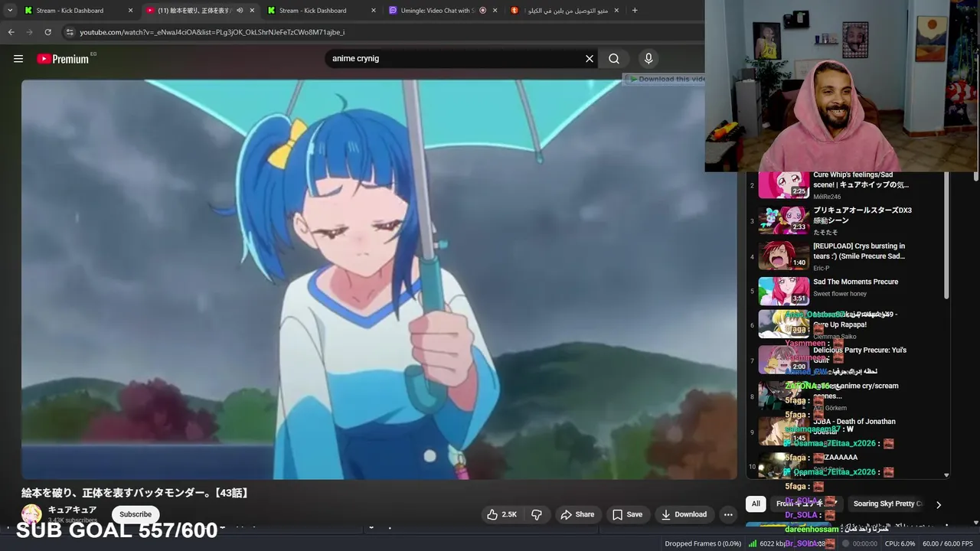
Task: Start voice search with microphone icon
Action: 648,59
